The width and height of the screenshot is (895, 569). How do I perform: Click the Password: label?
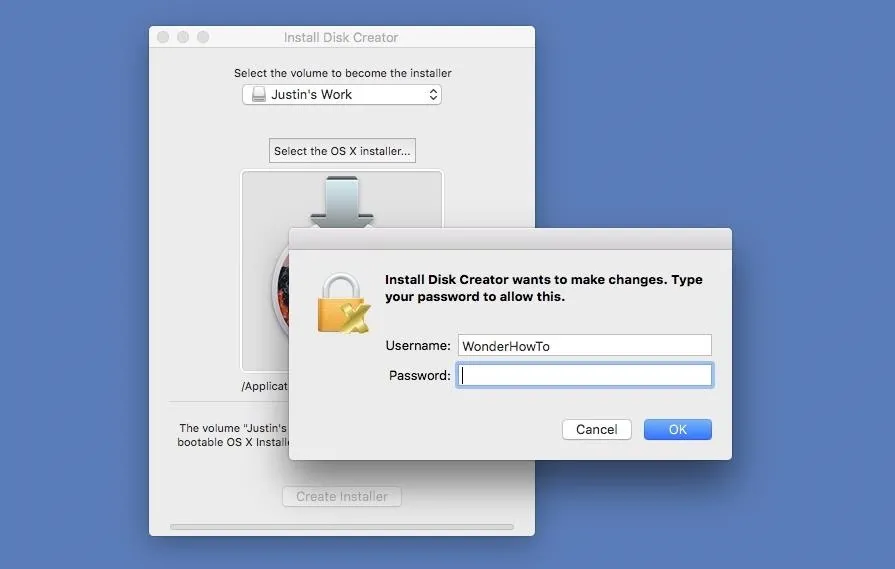click(420, 376)
